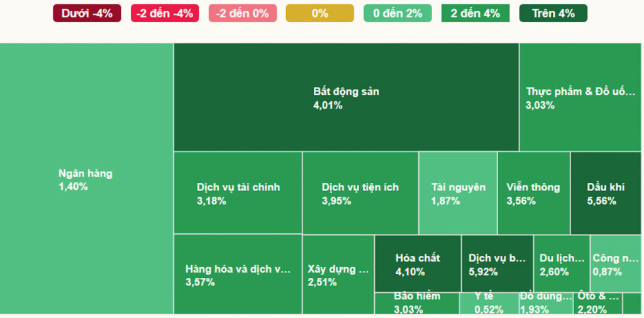644x318 pixels.
Task: Open the Bảo hiểm 3,03% tile
Action: (x=417, y=303)
